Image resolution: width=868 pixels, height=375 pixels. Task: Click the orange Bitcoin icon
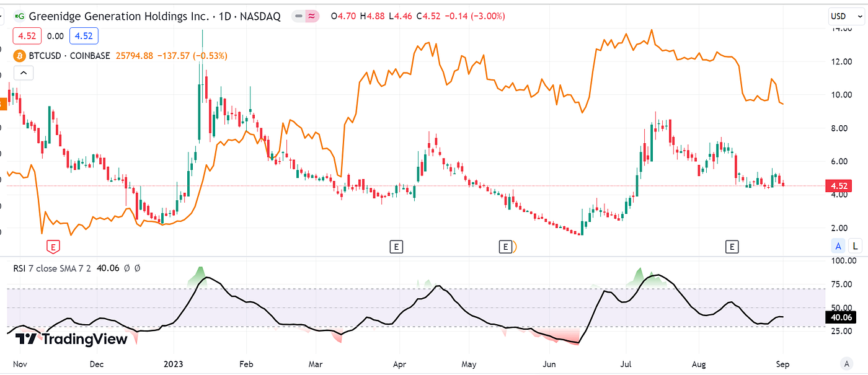[20, 56]
